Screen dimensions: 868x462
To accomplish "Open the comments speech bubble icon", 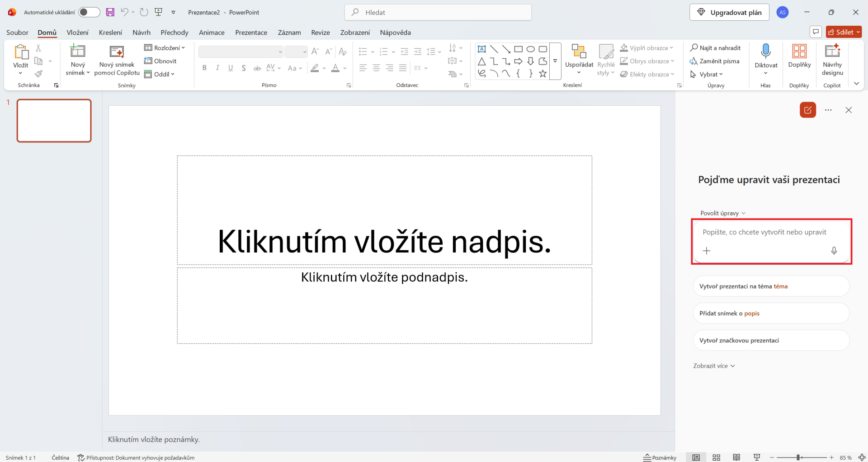I will click(816, 32).
